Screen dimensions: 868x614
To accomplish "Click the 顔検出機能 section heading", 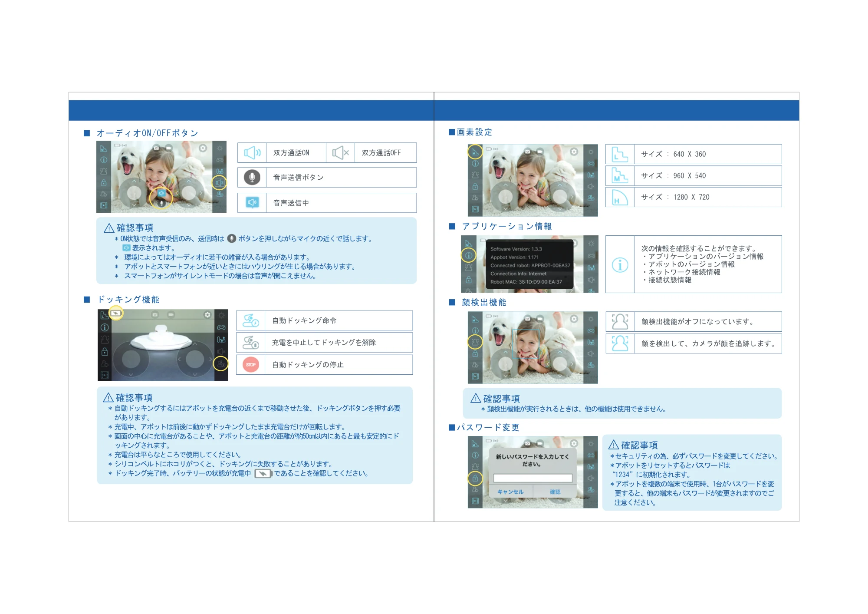I will coord(484,302).
